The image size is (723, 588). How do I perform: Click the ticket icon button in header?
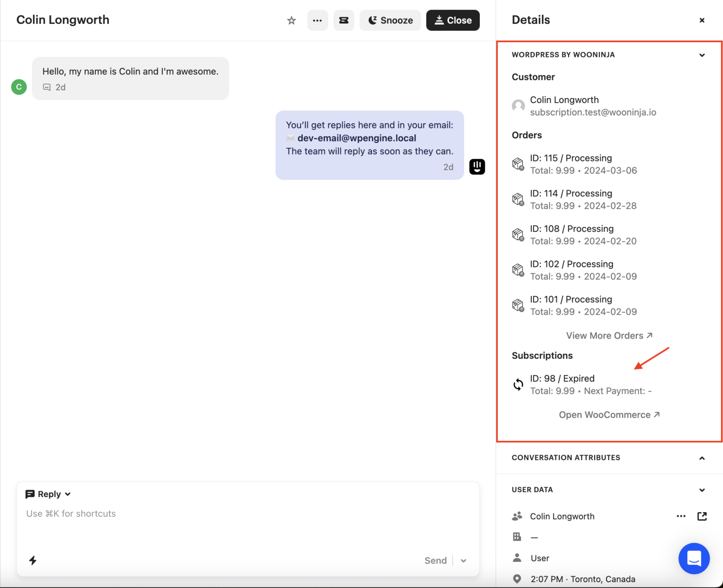[343, 20]
